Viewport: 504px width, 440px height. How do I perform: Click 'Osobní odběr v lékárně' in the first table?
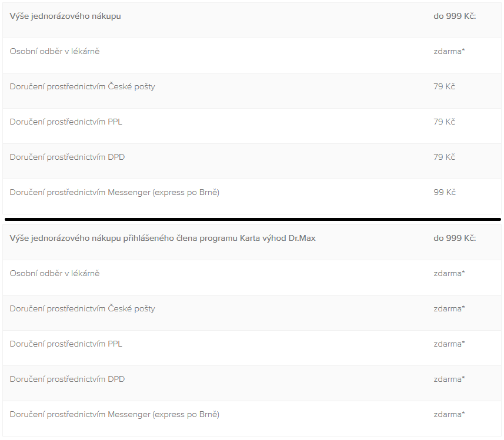coord(55,51)
